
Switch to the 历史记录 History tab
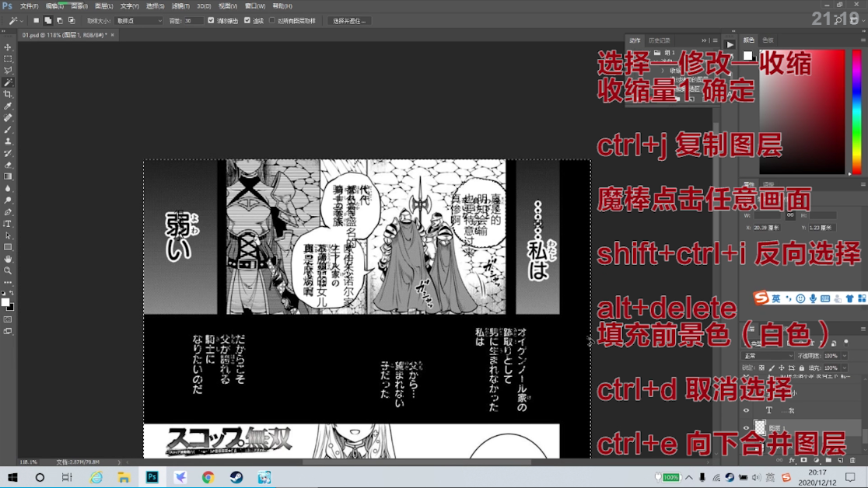(x=659, y=40)
